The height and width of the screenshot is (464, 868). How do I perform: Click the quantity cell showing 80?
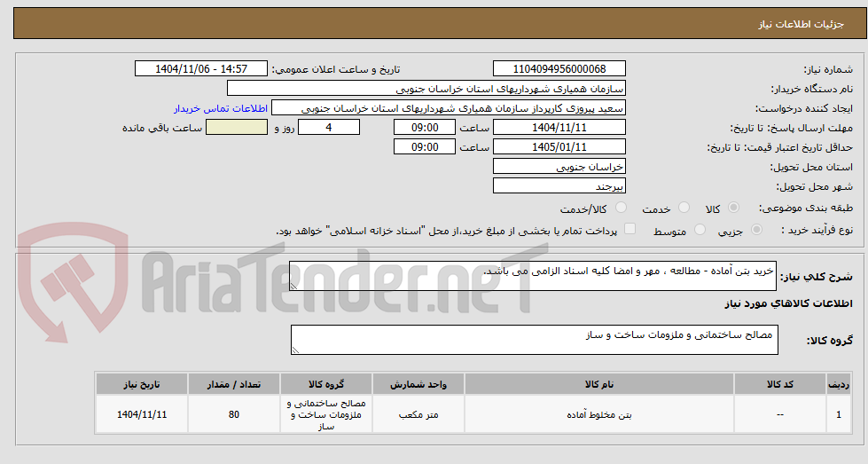click(234, 414)
